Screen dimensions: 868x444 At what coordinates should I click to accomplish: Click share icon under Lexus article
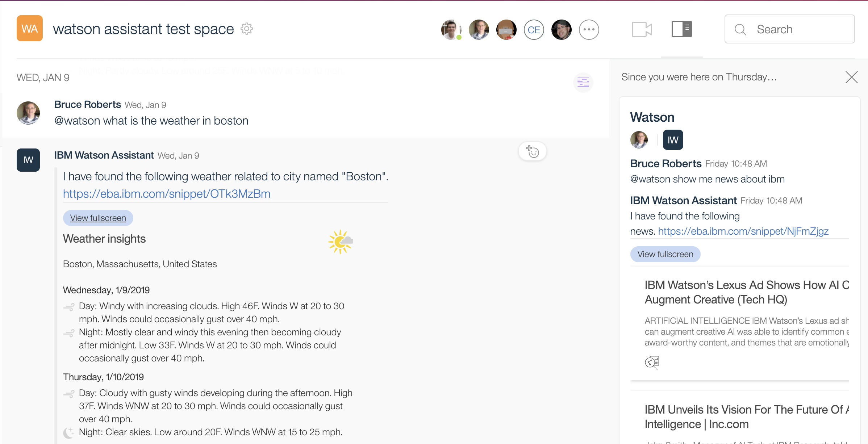coord(652,362)
